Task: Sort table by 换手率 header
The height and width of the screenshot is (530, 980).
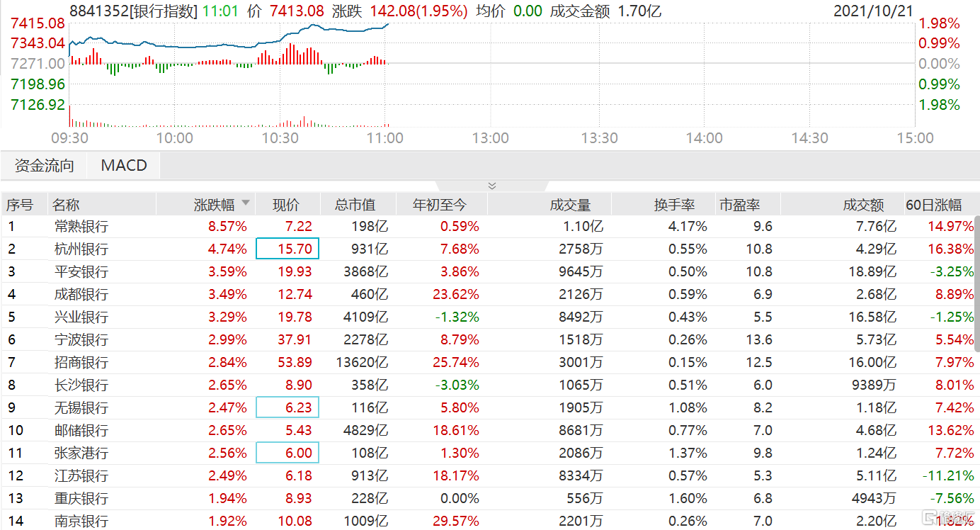Action: 674,205
